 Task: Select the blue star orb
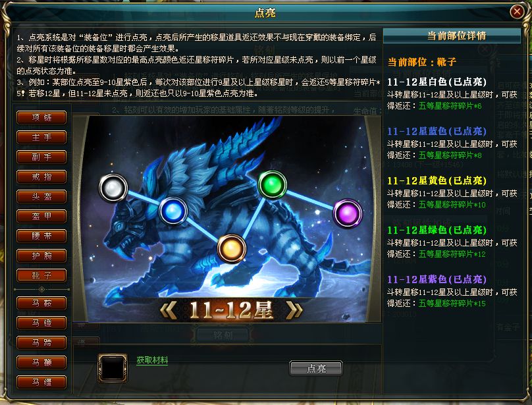(x=173, y=211)
